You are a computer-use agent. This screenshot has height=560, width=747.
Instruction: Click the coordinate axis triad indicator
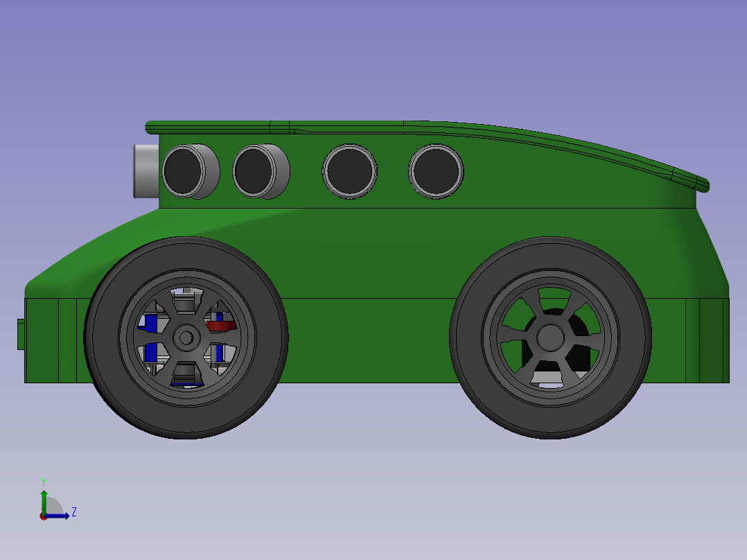[x=57, y=500]
